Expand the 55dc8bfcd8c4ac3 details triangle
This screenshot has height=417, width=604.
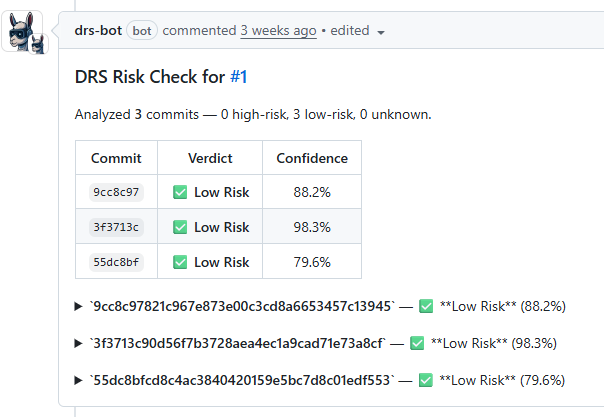(x=79, y=380)
